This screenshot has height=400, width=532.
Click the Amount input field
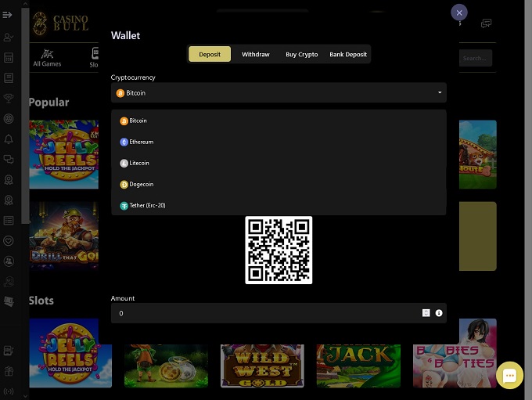click(266, 313)
